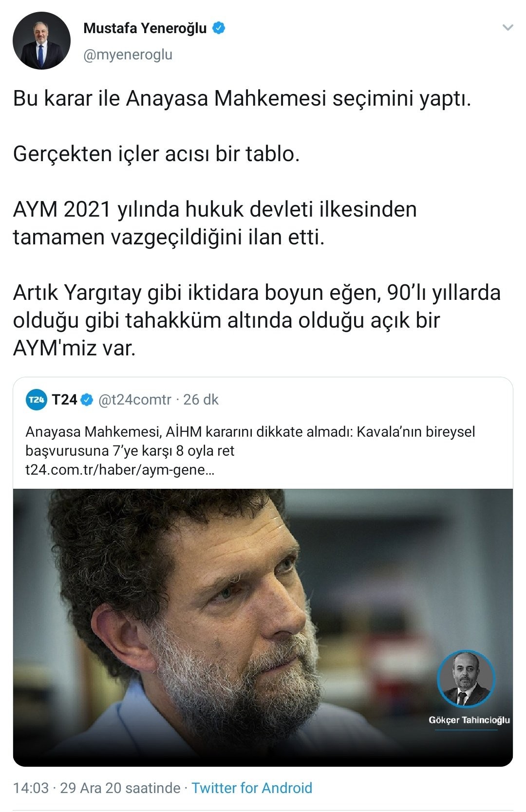Screen dimensions: 526x812
Task: Open the Osman Kavala news photo
Action: point(263,627)
